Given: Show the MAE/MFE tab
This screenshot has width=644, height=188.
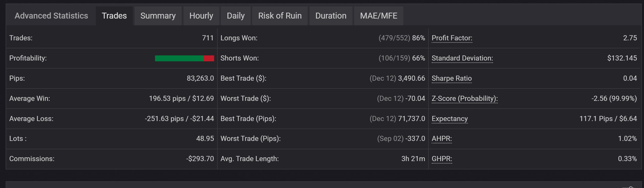Looking at the screenshot, I should (x=379, y=16).
